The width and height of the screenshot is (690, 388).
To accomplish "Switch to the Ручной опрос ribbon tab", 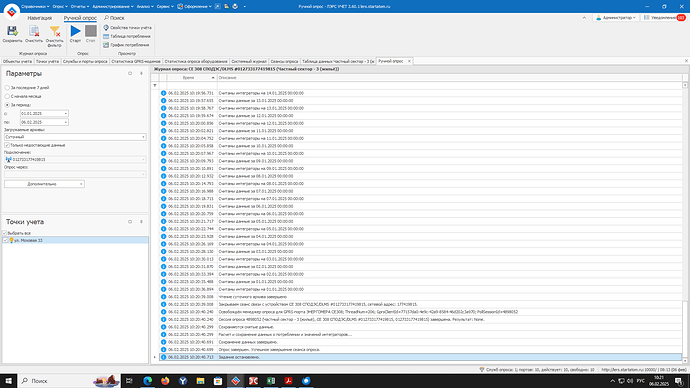I will pos(80,18).
